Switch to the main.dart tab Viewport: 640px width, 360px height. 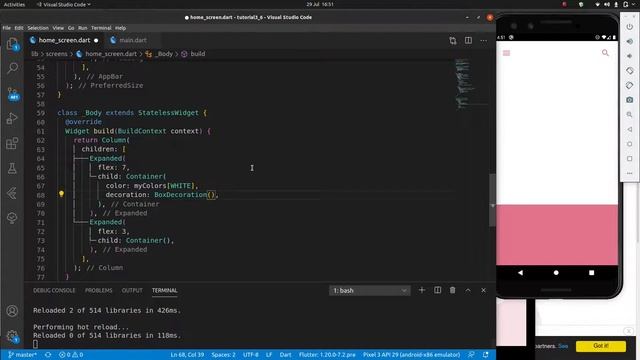(x=133, y=40)
